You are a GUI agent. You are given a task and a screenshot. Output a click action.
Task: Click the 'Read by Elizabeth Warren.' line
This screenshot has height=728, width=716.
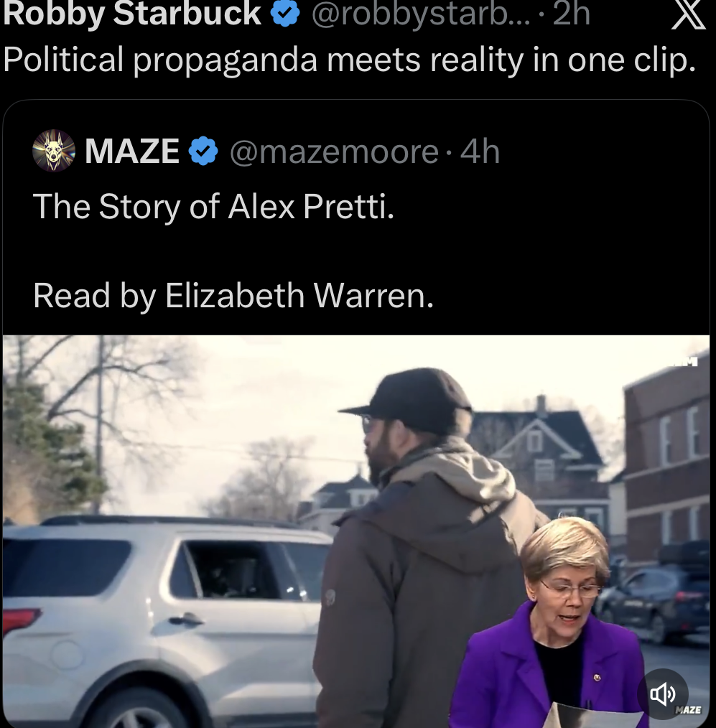click(233, 295)
